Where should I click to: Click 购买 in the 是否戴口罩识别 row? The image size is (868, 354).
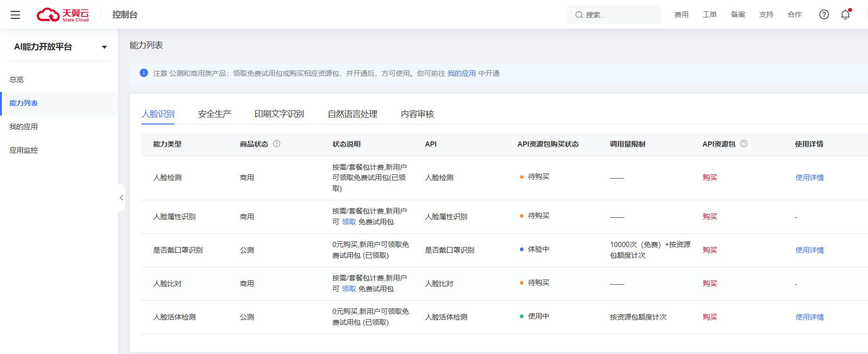[x=710, y=250]
